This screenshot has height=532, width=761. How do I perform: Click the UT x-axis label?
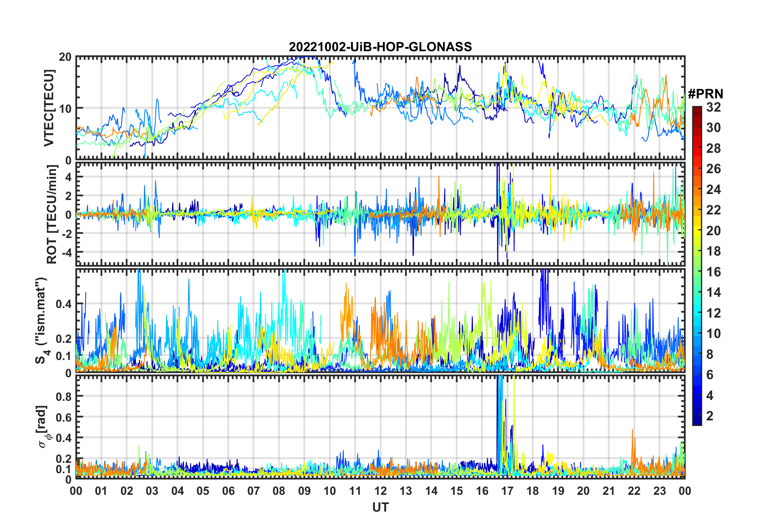[380, 507]
